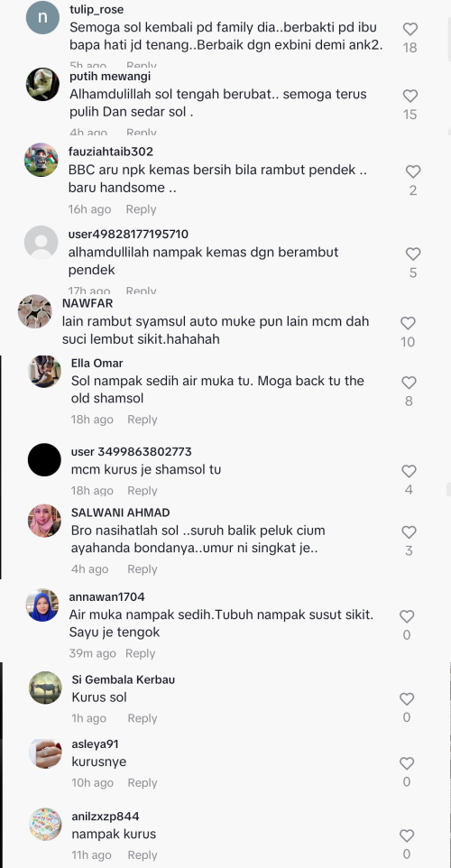This screenshot has width=451, height=868.
Task: Reply to SALWANI AHMAD's comment
Action: [143, 569]
